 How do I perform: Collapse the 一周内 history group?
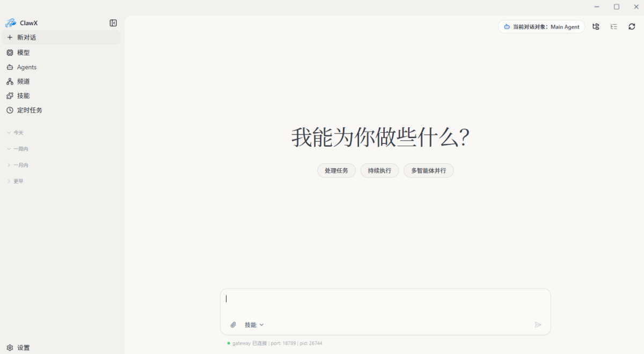tap(17, 149)
